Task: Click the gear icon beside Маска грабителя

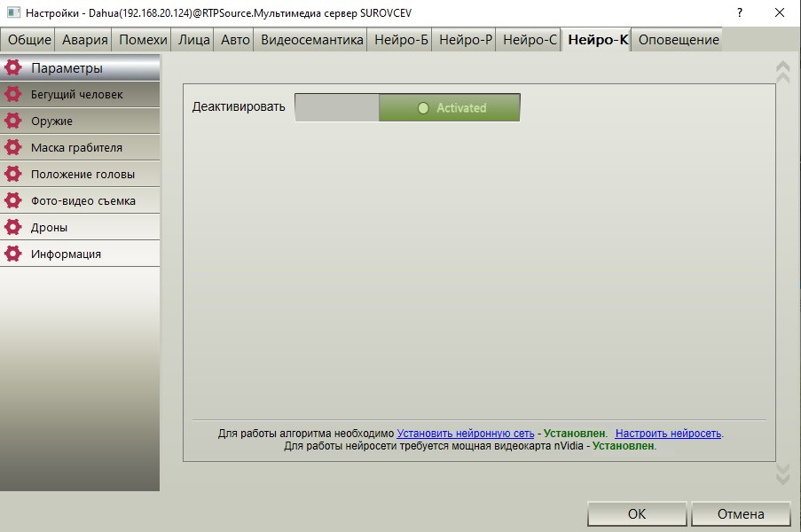Action: tap(12, 147)
